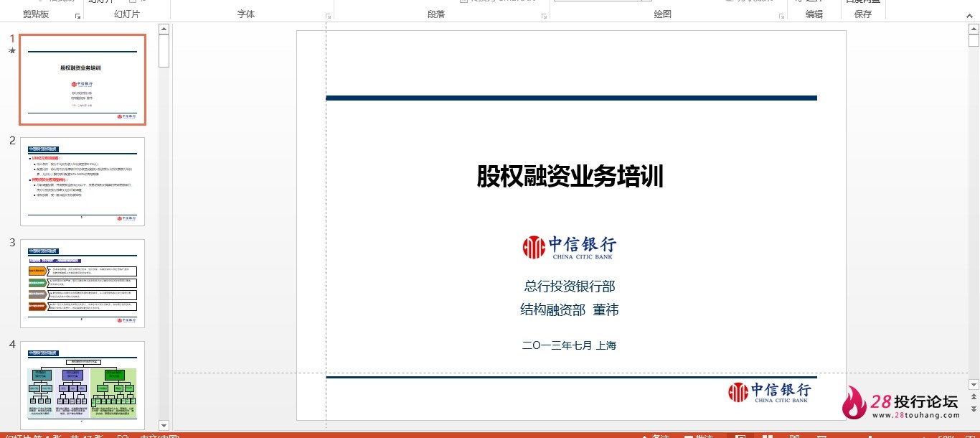Click the 幻灯片 group label

point(127,14)
